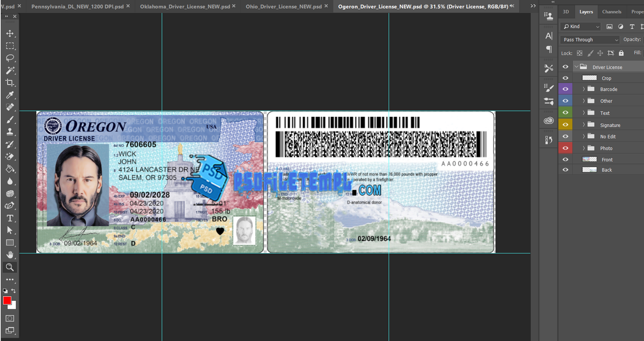Select the History Brush tool

pyautogui.click(x=10, y=144)
